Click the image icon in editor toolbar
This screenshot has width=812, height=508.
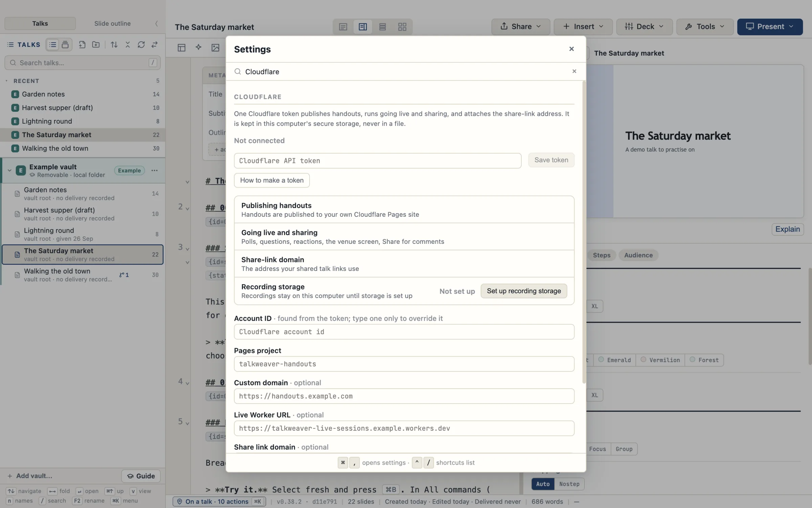(216, 48)
